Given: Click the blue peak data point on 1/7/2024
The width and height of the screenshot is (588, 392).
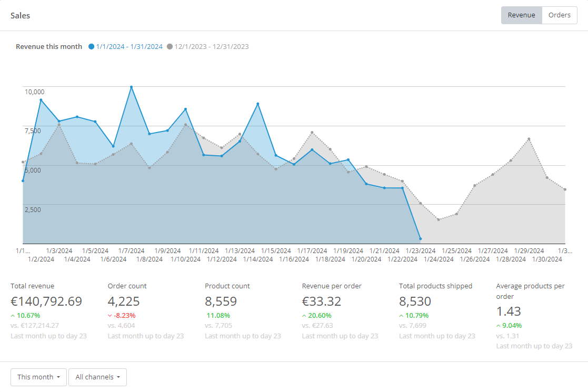Looking at the screenshot, I should pos(131,87).
